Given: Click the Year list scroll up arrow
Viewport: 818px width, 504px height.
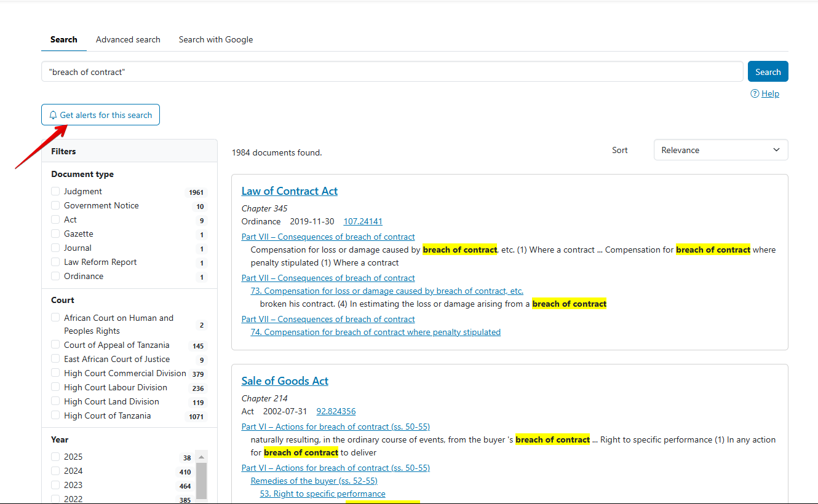Looking at the screenshot, I should (201, 457).
